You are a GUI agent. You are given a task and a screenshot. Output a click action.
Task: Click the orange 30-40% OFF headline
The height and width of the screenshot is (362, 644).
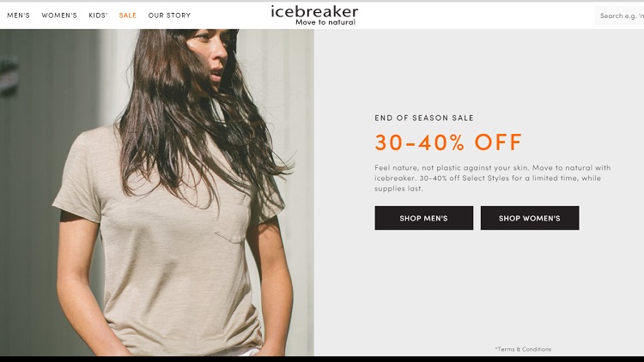coord(448,142)
